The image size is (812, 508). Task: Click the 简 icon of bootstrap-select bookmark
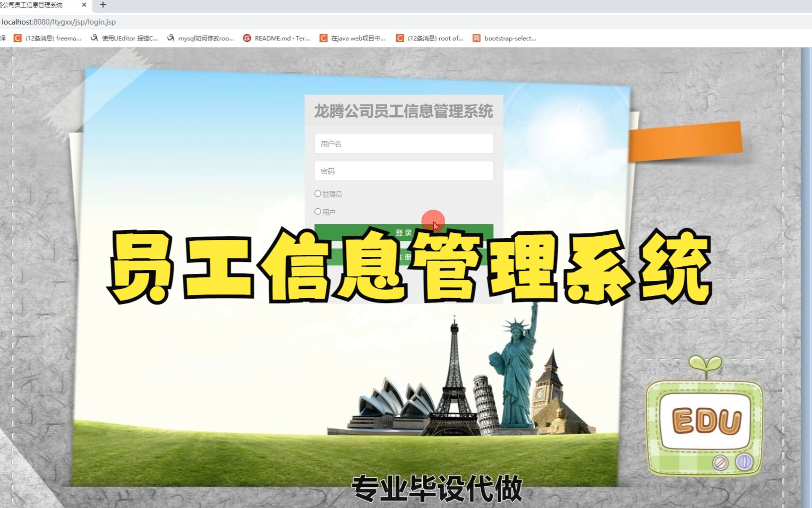click(476, 38)
